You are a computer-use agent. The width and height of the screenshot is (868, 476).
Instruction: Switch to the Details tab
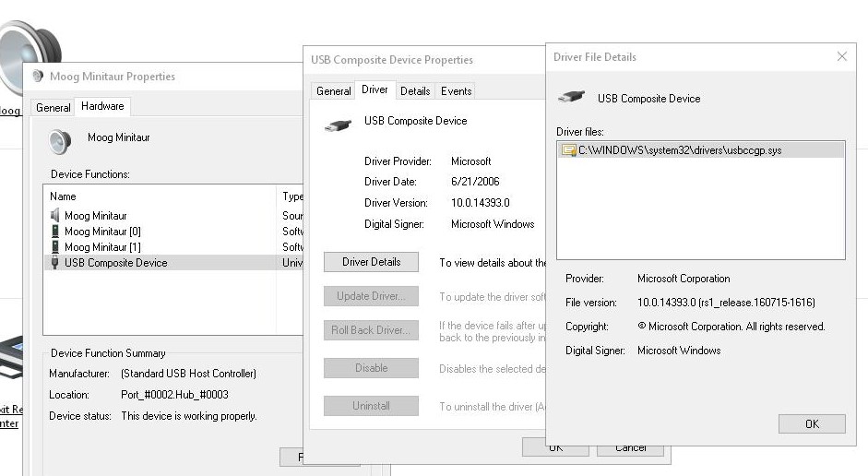(x=415, y=91)
